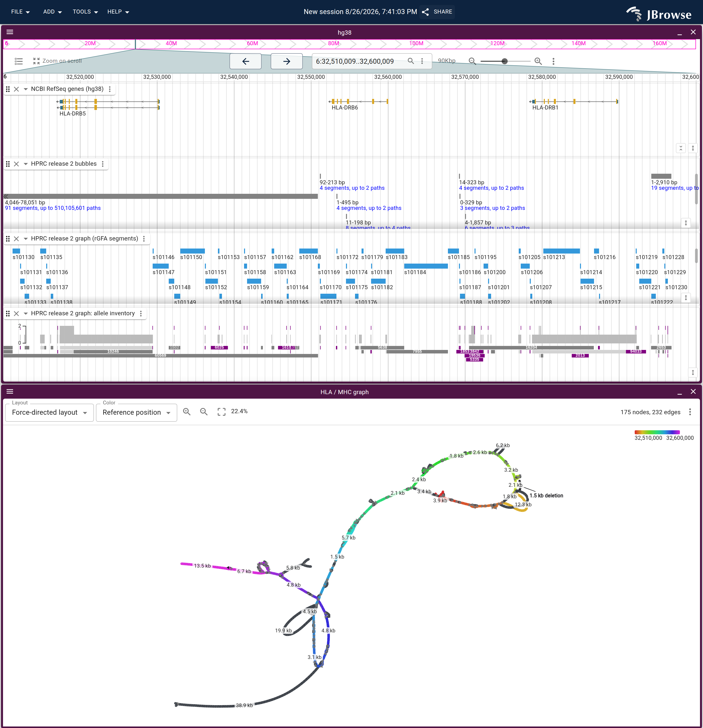The width and height of the screenshot is (703, 728).
Task: Open the track selector list icon
Action: pyautogui.click(x=19, y=61)
